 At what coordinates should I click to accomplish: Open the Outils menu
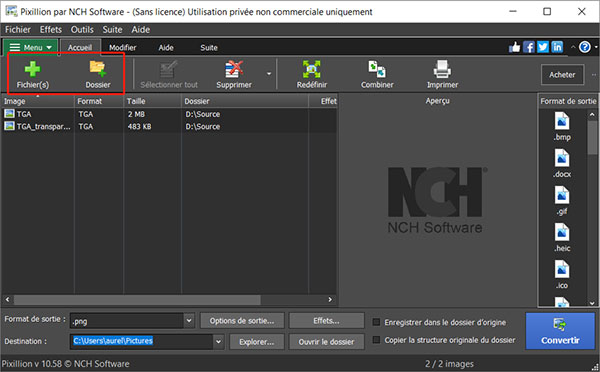(x=82, y=29)
